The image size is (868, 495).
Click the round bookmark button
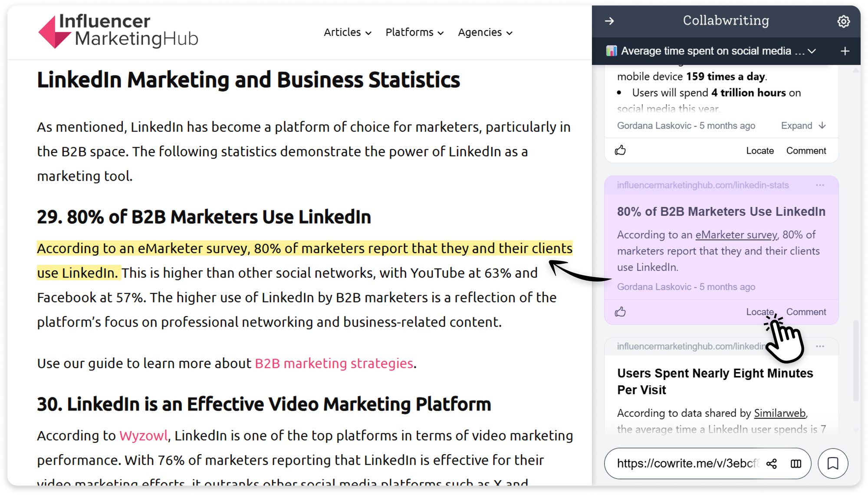pos(832,463)
